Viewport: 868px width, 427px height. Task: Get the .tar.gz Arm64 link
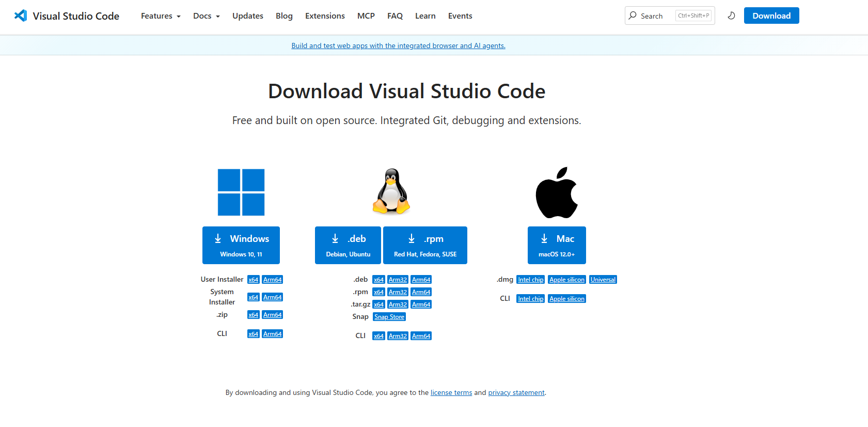(421, 304)
